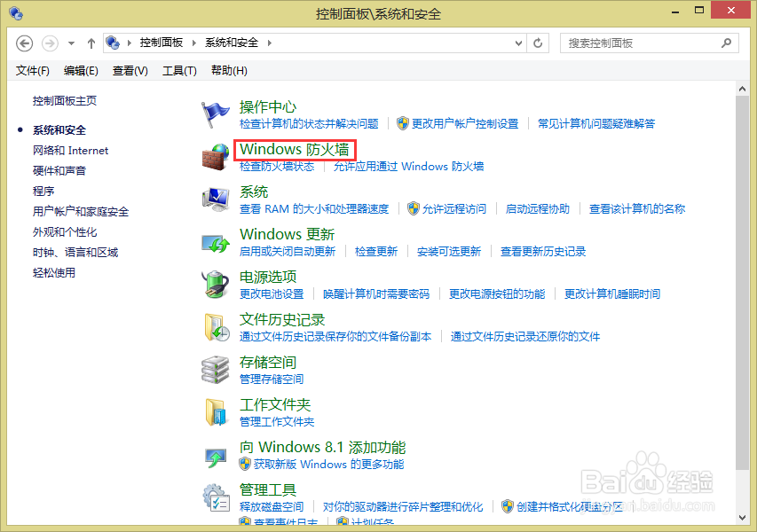Screen dimensions: 757x532
Task: Click 管理存储空间 link
Action: coord(272,379)
